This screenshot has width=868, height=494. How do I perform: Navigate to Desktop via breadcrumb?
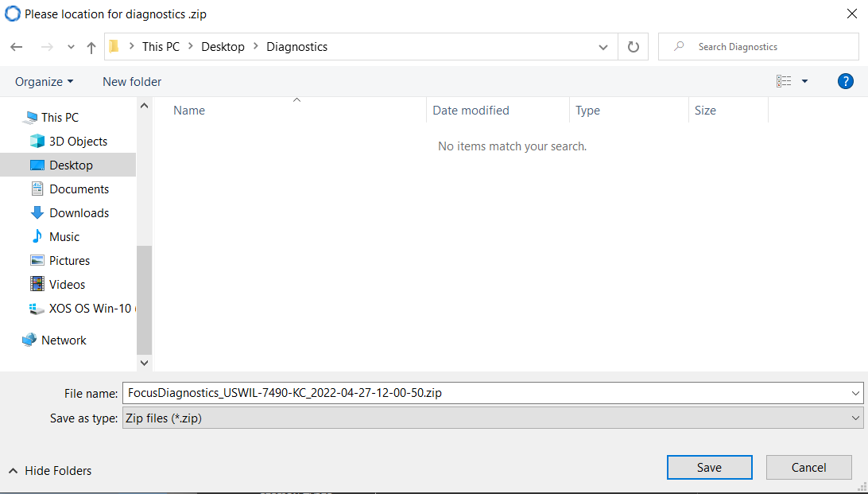[x=223, y=46]
